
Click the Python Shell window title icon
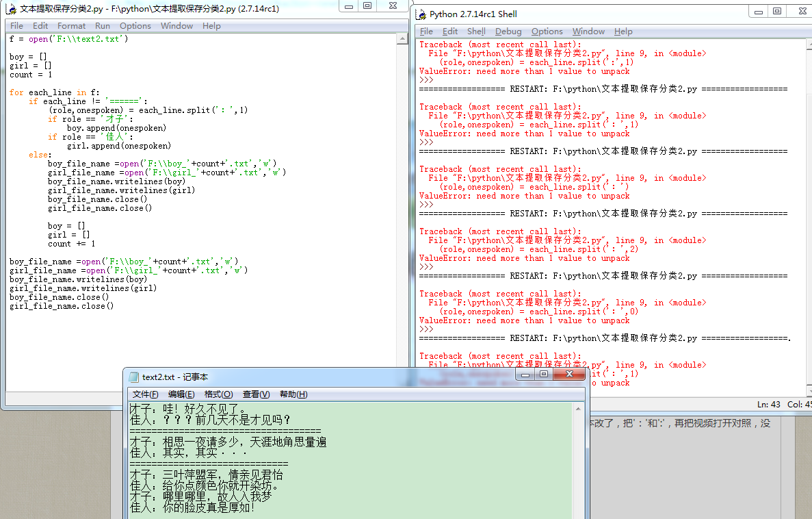click(x=421, y=14)
